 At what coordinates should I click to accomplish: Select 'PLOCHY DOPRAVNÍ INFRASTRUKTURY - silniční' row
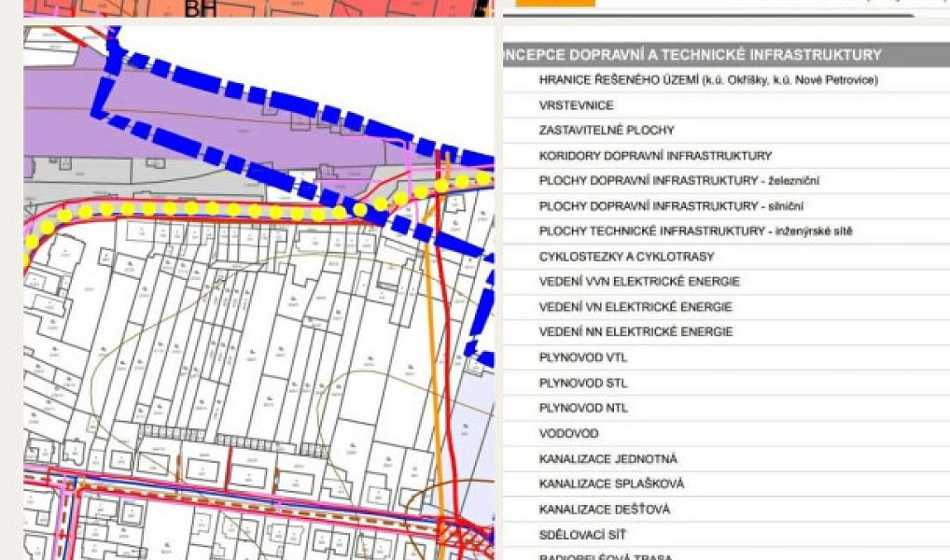726,206
